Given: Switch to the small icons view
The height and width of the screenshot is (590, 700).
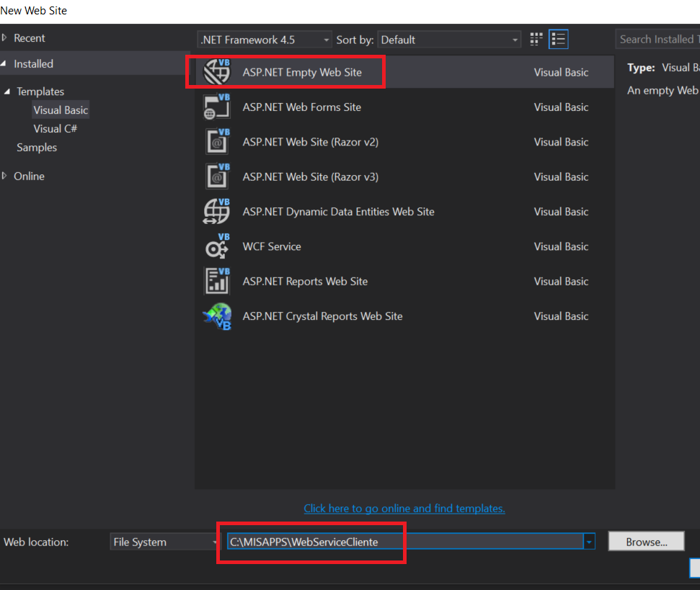Looking at the screenshot, I should (536, 39).
